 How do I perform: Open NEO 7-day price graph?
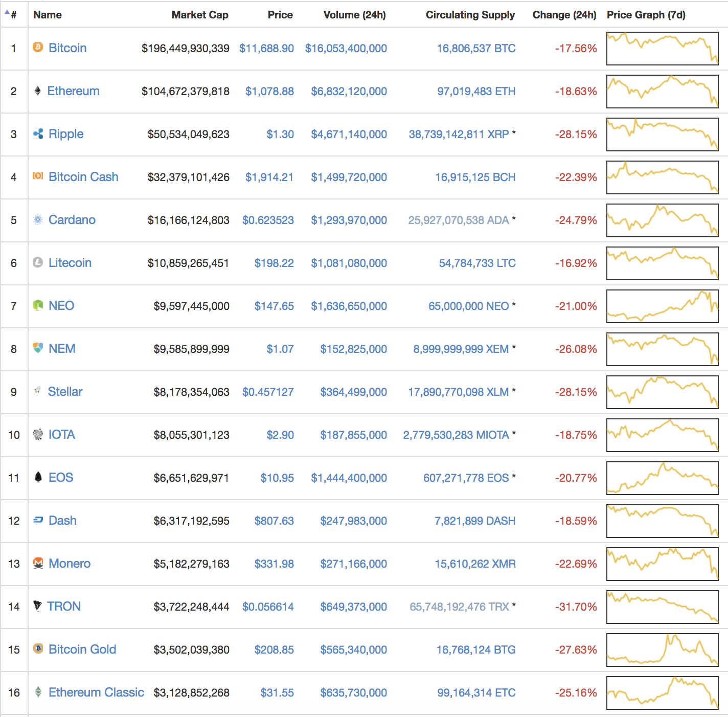click(663, 306)
